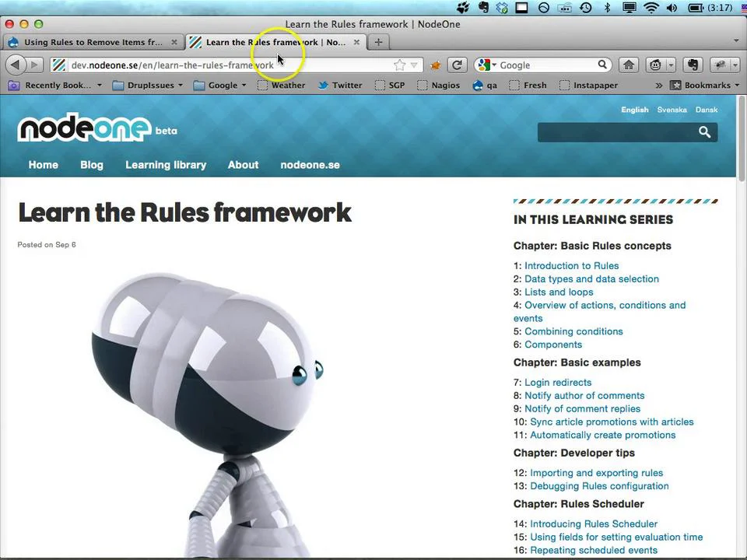Open the list all tabs dropdown arrow
Image resolution: width=747 pixels, height=560 pixels.
[x=736, y=42]
